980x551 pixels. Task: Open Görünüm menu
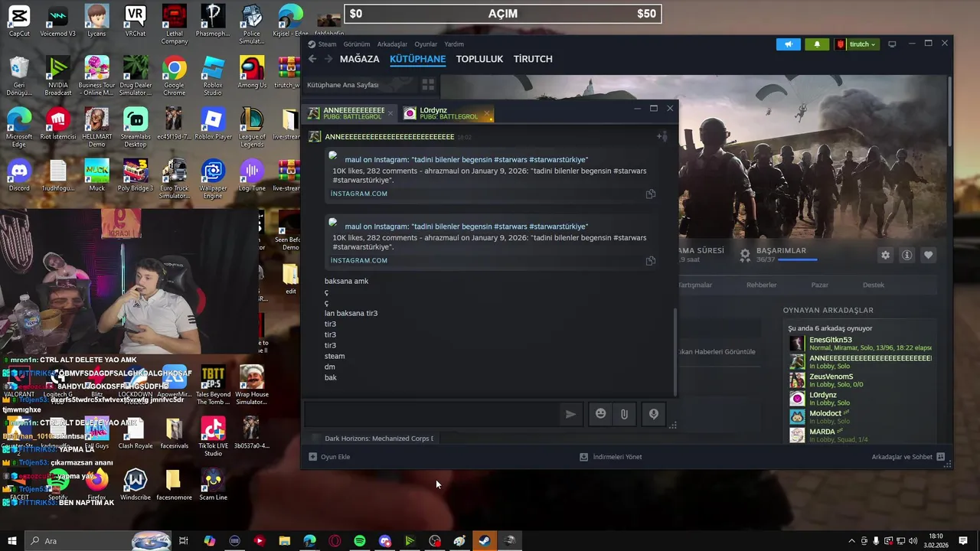pos(357,44)
